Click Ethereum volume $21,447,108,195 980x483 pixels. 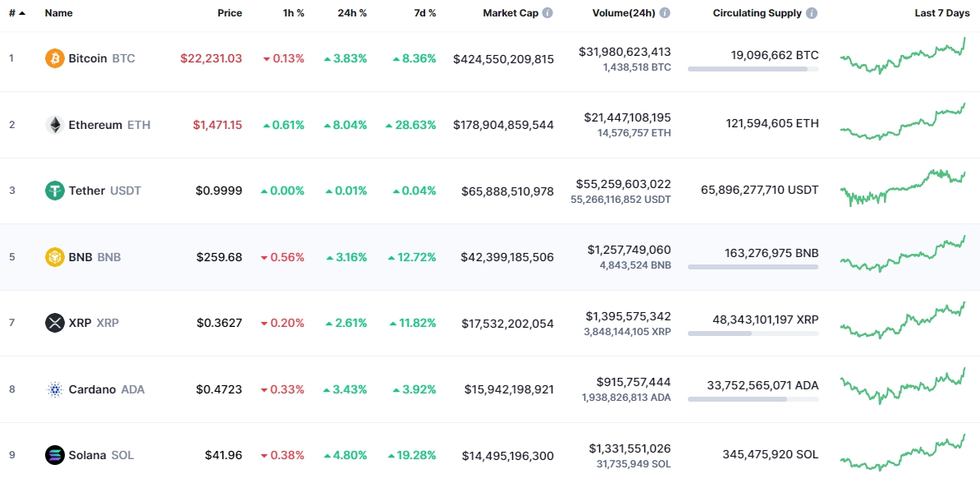click(x=628, y=117)
